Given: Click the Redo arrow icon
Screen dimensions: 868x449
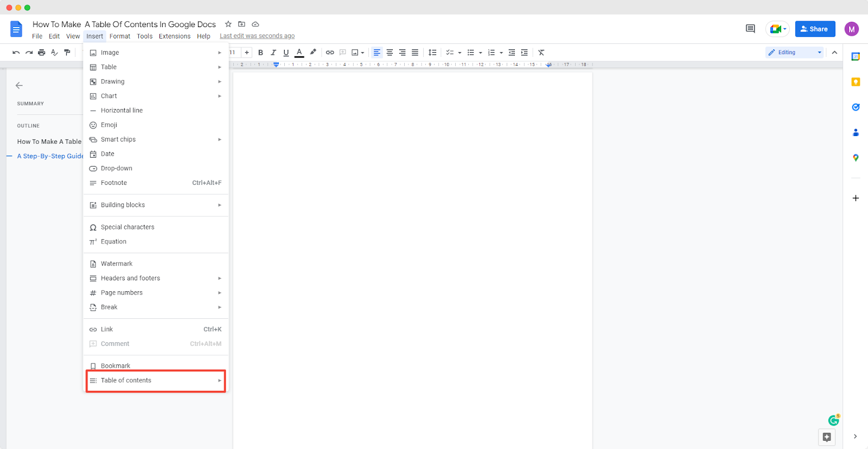Looking at the screenshot, I should point(29,53).
